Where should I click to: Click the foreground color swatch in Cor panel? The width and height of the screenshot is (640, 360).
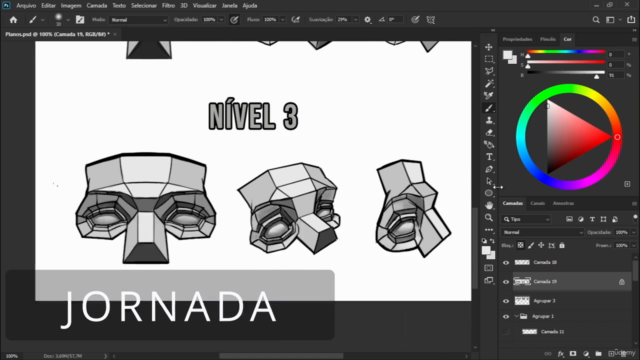tap(507, 55)
